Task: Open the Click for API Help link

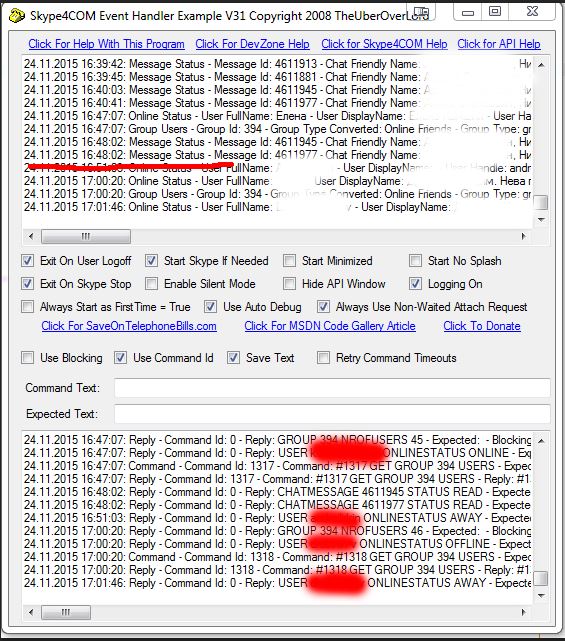Action: tap(499, 44)
